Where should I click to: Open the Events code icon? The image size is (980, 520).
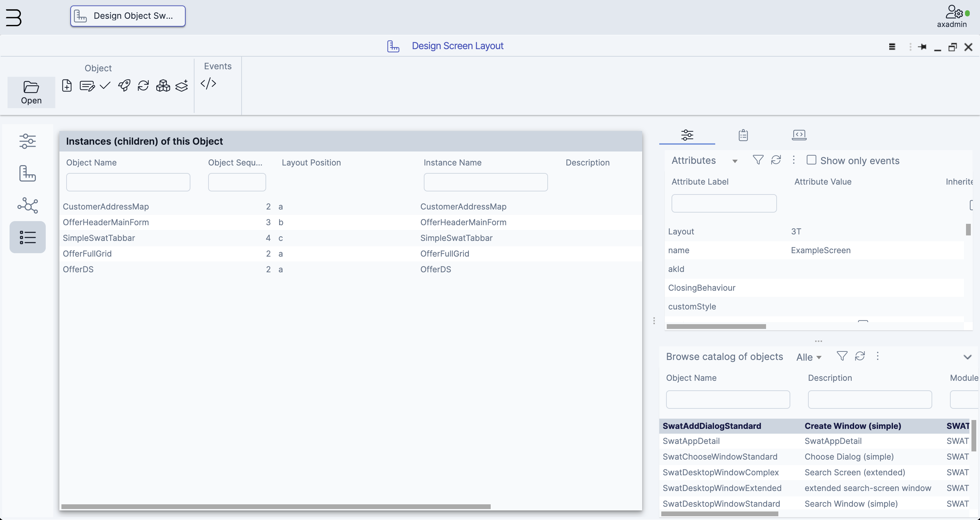click(x=208, y=83)
